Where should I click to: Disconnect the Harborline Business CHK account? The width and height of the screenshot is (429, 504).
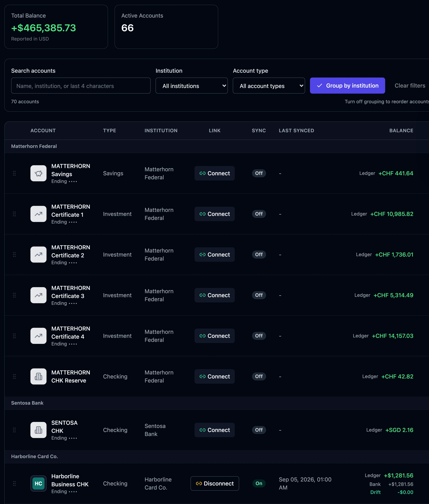[x=215, y=483]
